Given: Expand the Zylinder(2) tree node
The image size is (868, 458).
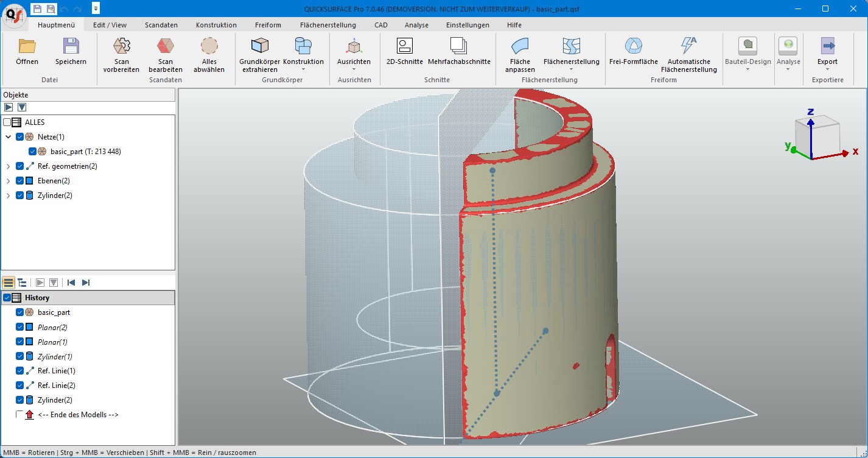Looking at the screenshot, I should click(8, 196).
